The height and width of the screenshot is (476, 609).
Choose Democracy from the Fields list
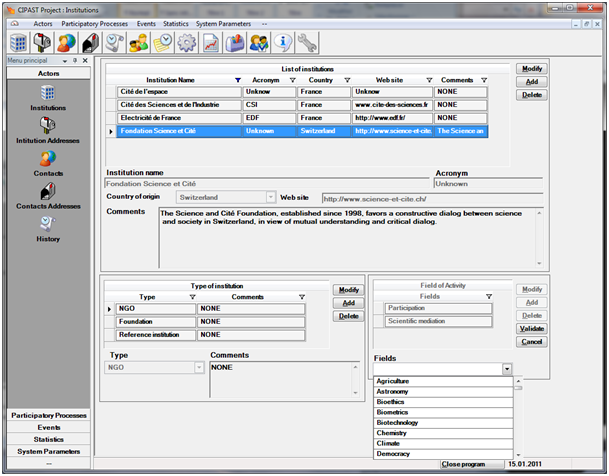[x=443, y=454]
